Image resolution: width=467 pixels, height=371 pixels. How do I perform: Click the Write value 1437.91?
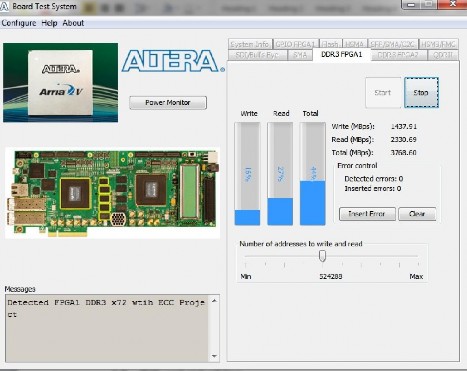404,127
